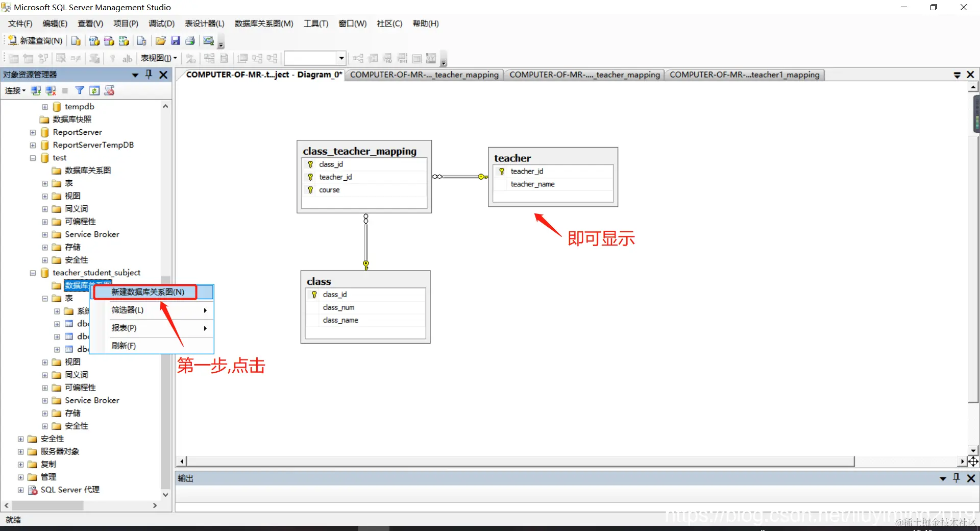Click the pan navigation icon at diagram corner
Image resolution: width=980 pixels, height=531 pixels.
pos(973,462)
